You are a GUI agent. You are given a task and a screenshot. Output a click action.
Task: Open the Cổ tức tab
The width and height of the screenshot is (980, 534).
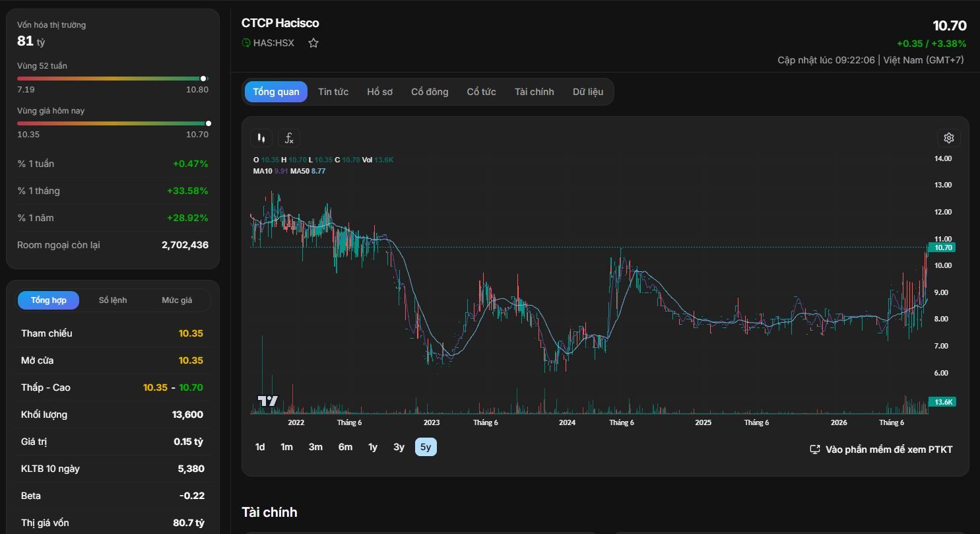482,92
